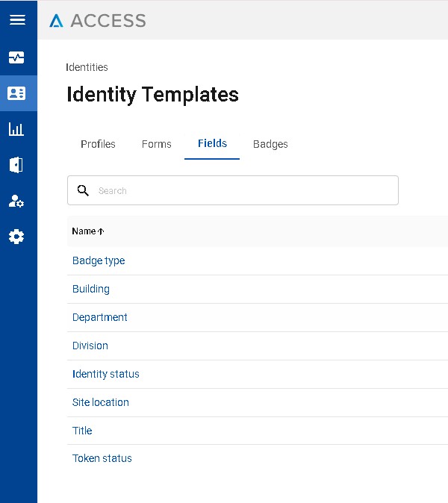448x503 pixels.
Task: Open the user administration gear icon
Action: point(16,201)
